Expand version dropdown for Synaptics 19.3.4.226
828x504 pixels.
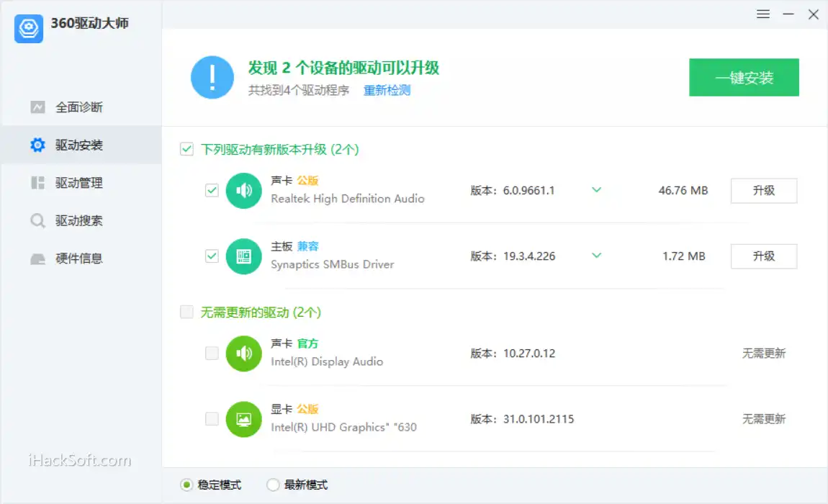(x=596, y=256)
